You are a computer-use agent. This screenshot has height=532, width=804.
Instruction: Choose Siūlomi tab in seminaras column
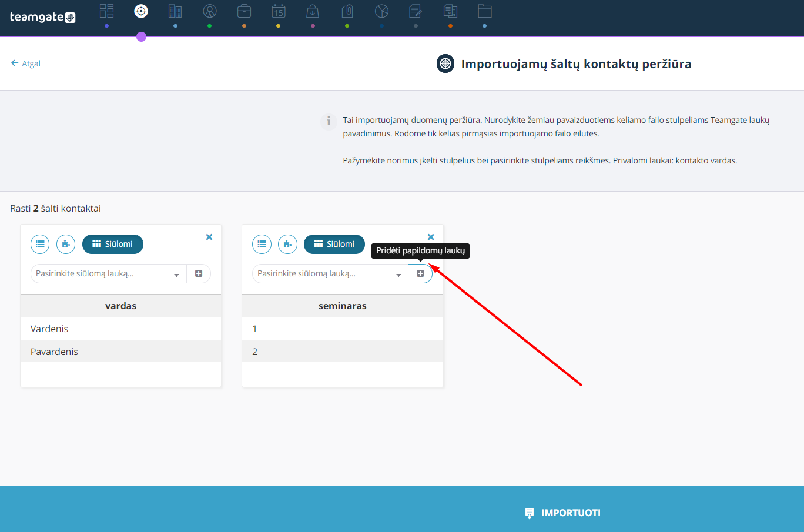pos(334,244)
